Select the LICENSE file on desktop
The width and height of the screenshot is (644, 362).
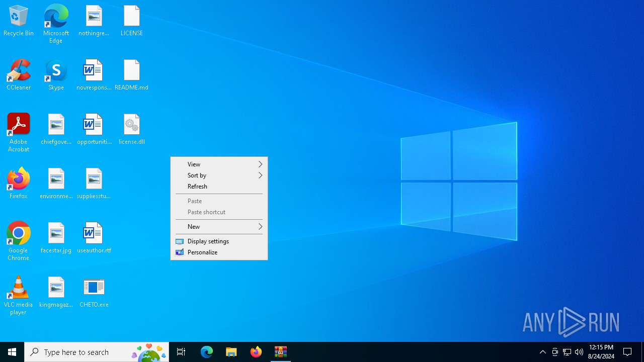click(132, 21)
